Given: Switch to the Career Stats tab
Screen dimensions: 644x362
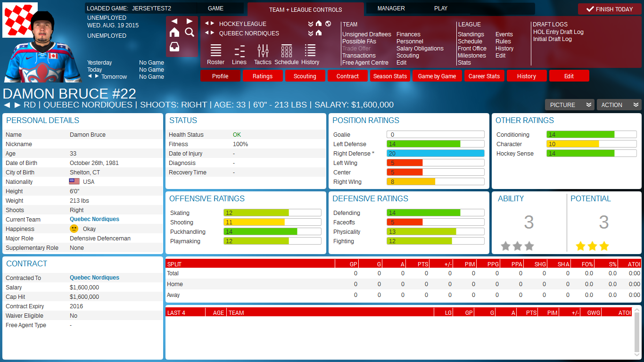Looking at the screenshot, I should (x=484, y=76).
